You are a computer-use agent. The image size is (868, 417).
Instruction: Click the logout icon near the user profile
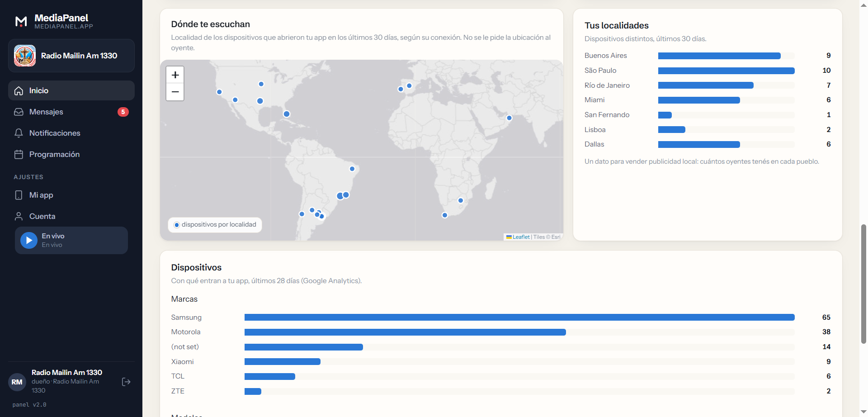coord(126,382)
